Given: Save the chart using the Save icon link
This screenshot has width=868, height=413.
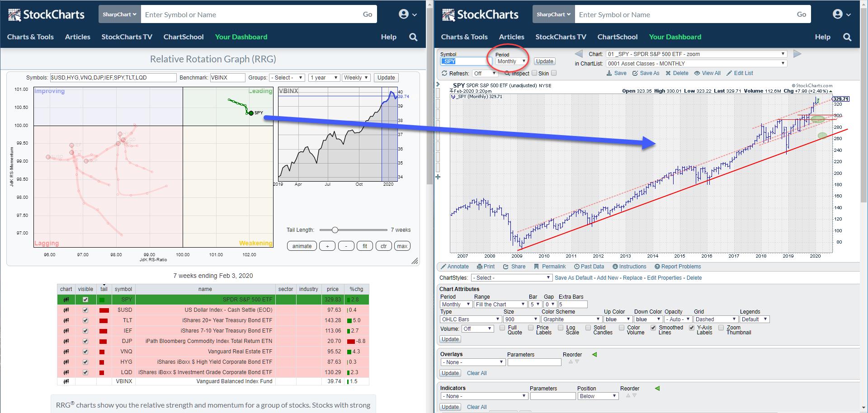Looking at the screenshot, I should tap(616, 73).
